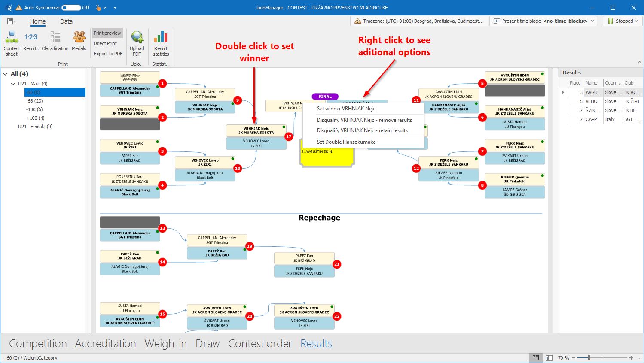This screenshot has width=644, height=363.
Task: Collapse the All (4) tree node
Action: [x=5, y=74]
